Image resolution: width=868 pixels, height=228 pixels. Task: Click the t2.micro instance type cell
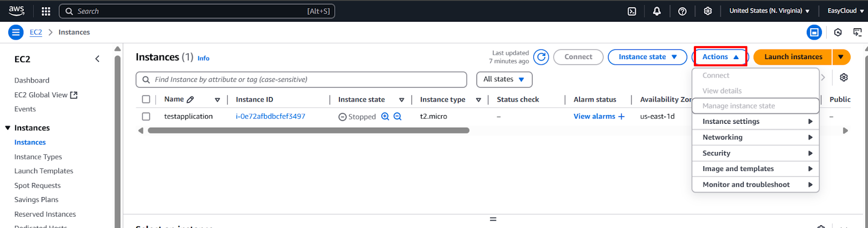[x=433, y=116]
